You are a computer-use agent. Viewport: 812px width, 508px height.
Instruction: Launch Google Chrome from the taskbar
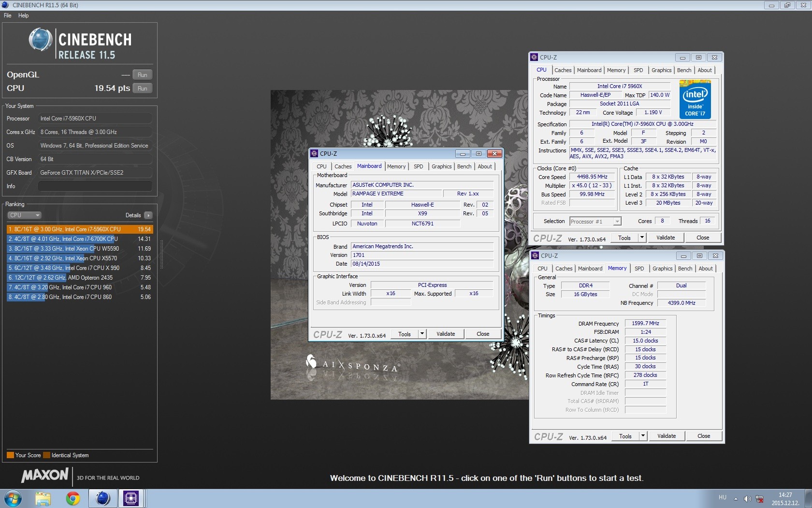[73, 498]
